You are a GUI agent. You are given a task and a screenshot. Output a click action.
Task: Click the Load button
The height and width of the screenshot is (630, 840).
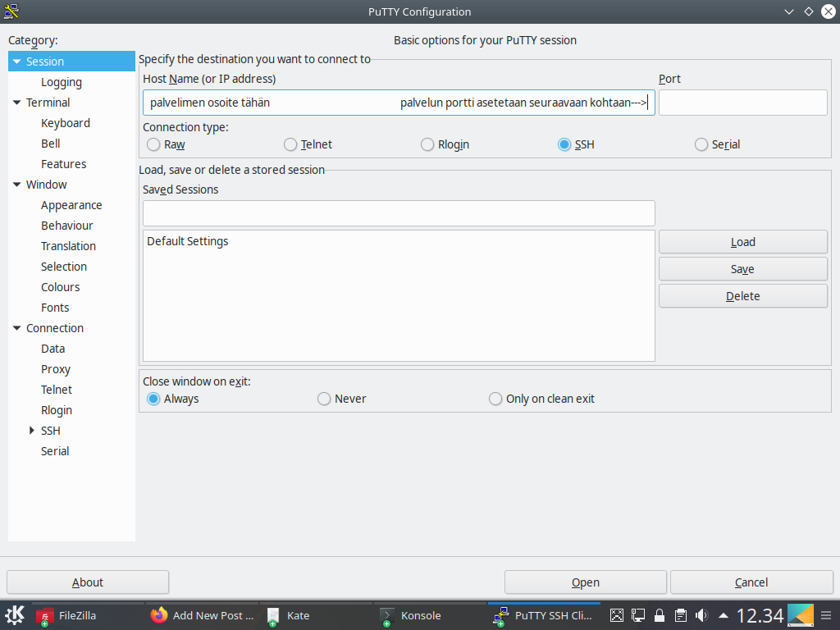point(743,242)
